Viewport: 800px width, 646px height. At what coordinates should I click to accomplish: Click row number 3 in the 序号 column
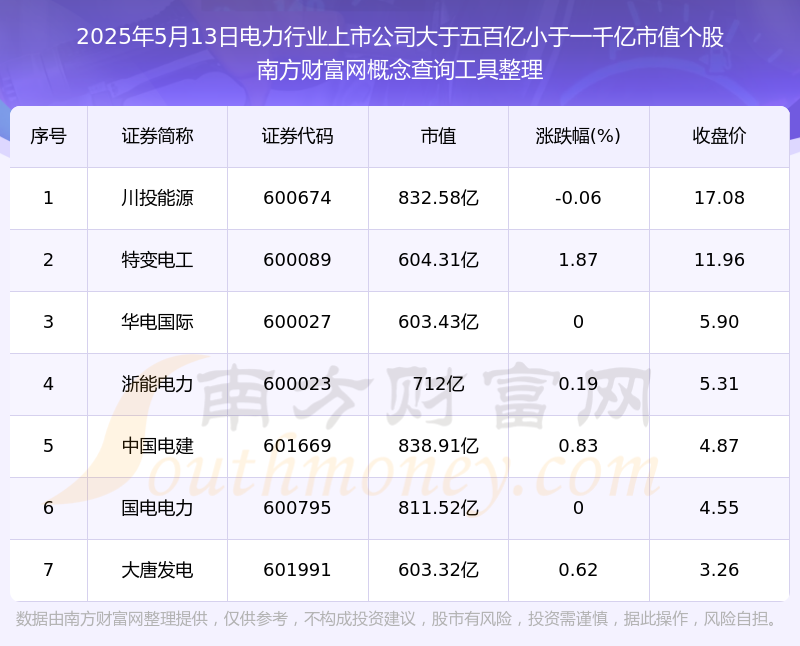point(48,322)
